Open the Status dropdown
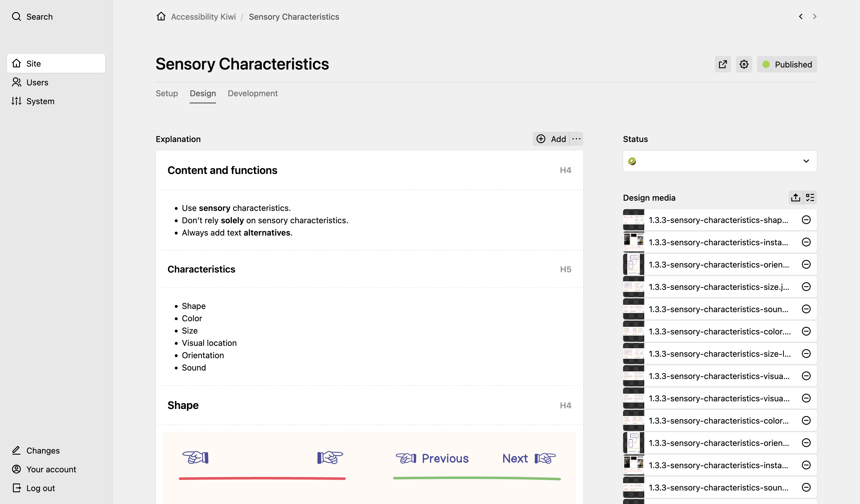Screen dimensions: 860x504 click(720, 161)
